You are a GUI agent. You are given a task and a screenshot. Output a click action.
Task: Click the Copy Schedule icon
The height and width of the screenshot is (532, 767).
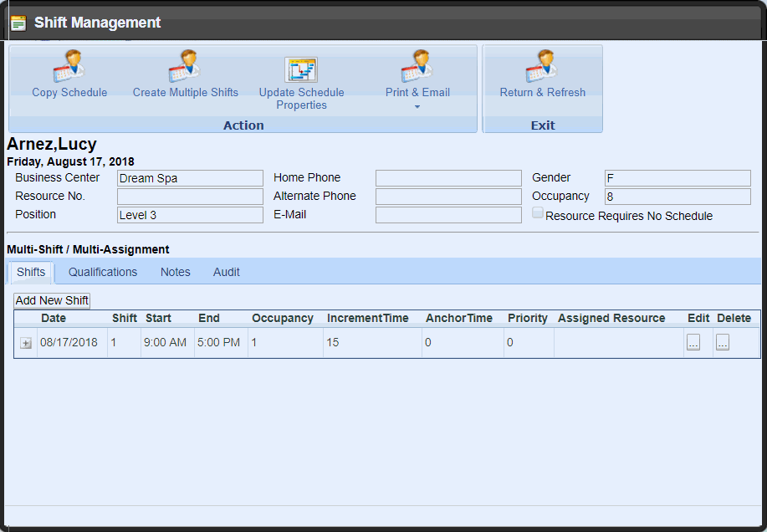point(69,66)
